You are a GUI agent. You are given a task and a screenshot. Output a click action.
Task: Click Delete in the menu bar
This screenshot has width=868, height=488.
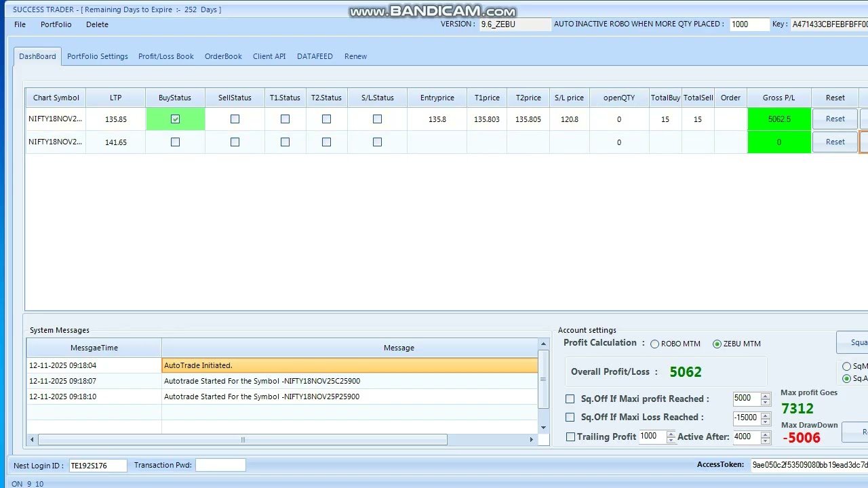click(97, 24)
